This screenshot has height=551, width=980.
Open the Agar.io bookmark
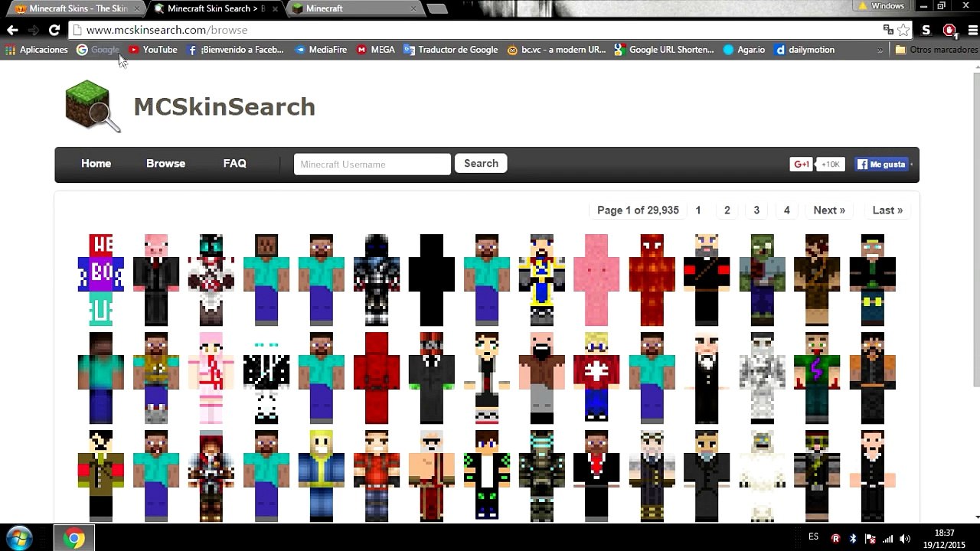(744, 50)
